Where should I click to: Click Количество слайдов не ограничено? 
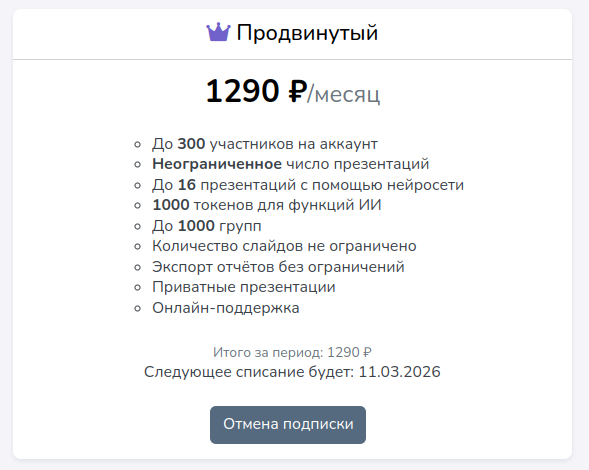[x=284, y=246]
